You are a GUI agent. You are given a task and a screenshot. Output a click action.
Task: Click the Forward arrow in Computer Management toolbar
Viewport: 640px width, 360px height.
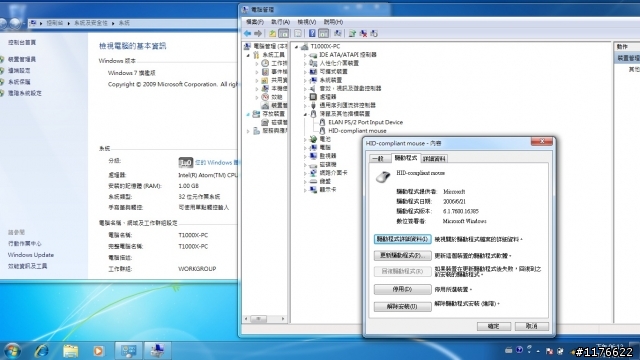tap(258, 33)
